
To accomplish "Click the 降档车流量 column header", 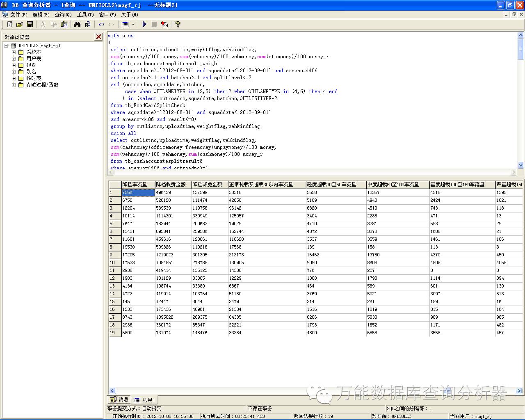I will pyautogui.click(x=138, y=185).
